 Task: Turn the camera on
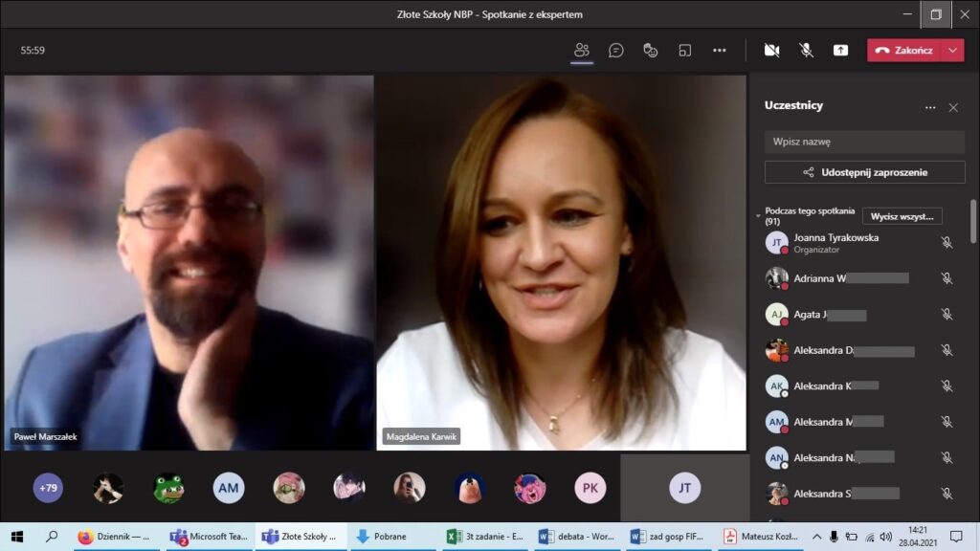pos(772,50)
